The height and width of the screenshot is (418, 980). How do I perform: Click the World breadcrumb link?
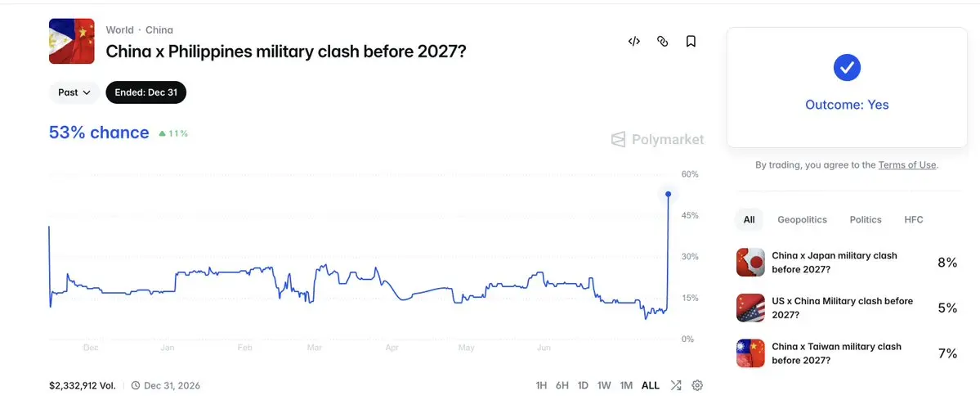[x=119, y=30]
